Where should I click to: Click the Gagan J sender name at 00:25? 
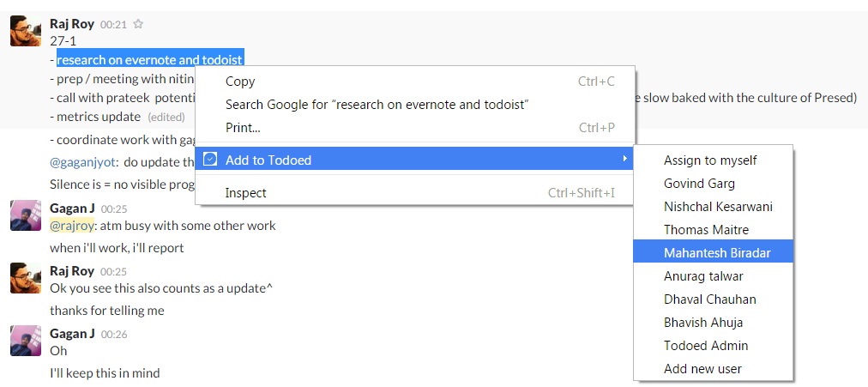click(73, 209)
